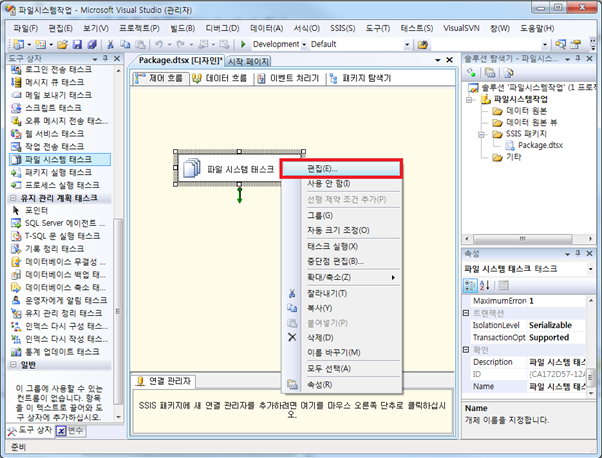Click the Cut scissors toolbar icon
Viewport: 602px width, 458px height.
(110, 45)
